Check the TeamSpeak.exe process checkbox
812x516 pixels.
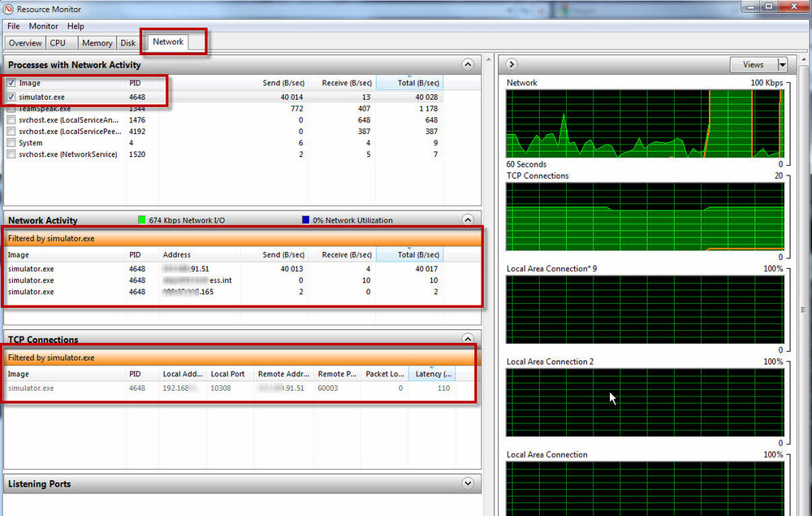pyautogui.click(x=11, y=109)
